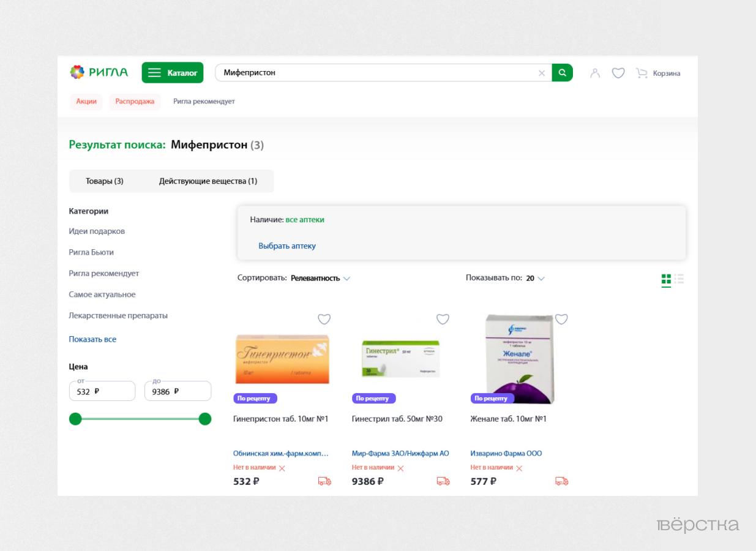Screen dimensions: 756x551
Task: Click the Ригла logo
Action: tap(99, 72)
